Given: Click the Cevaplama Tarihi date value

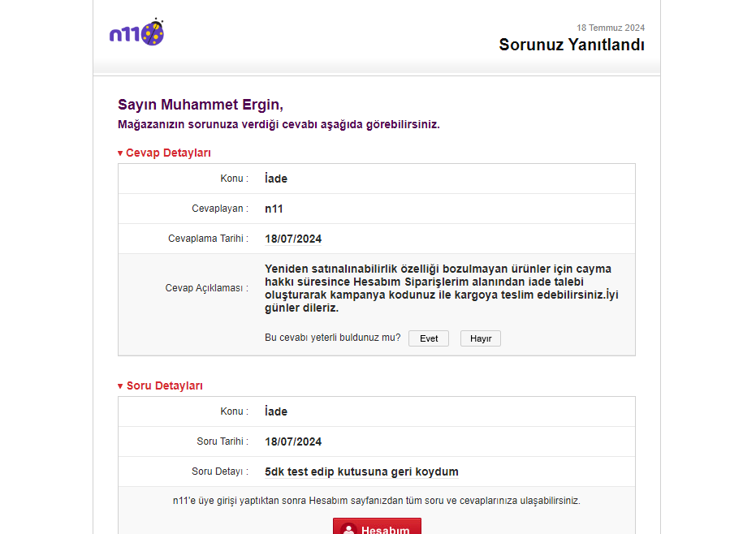Looking at the screenshot, I should (293, 239).
